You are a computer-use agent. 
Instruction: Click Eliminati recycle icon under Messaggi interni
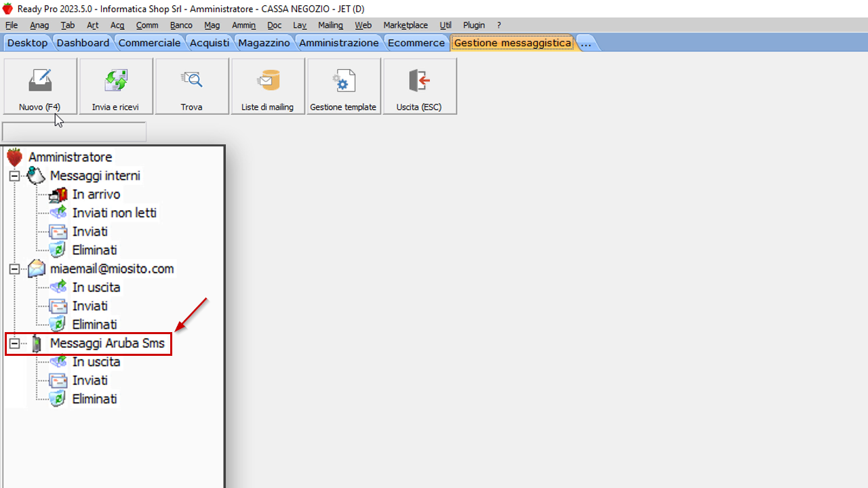58,250
